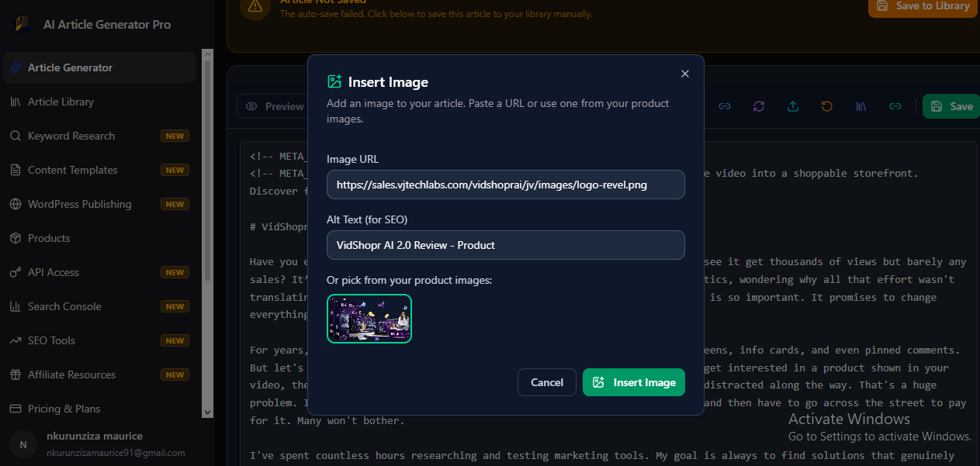Click the purple refresh/regenerate icon
Viewport: 980px width, 466px height.
759,106
